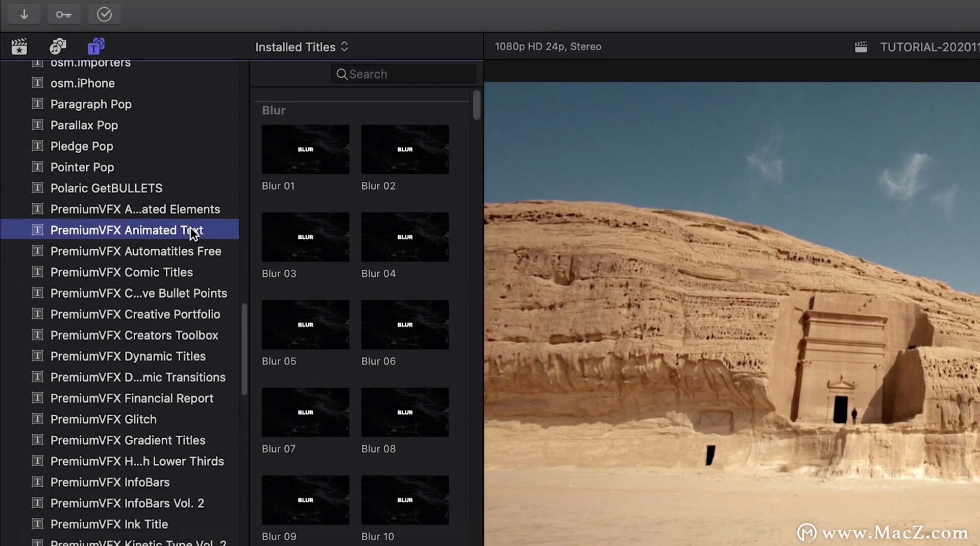Click the desert tomb video in viewer
This screenshot has width=980, height=546.
[x=732, y=314]
